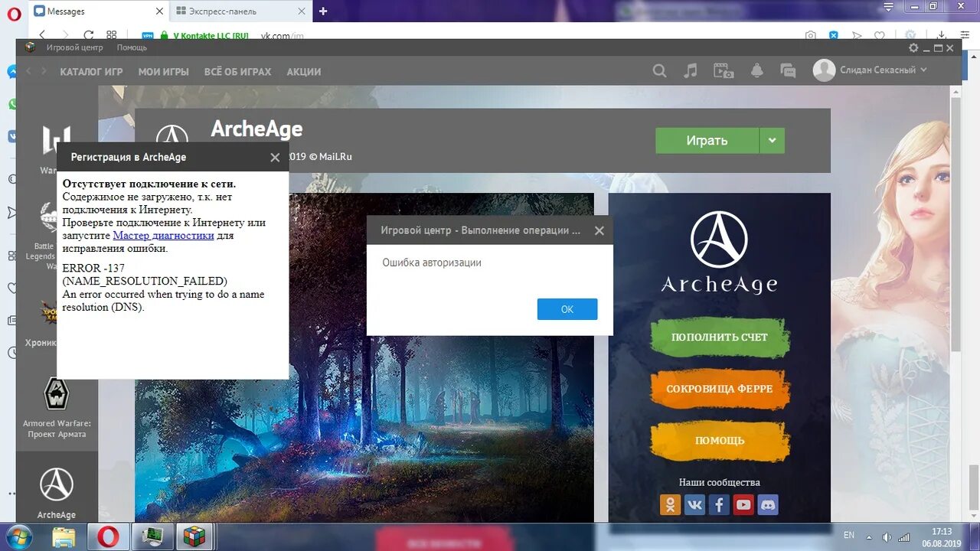The image size is (980, 551).
Task: Open the chat messages icon in game center
Action: click(788, 71)
